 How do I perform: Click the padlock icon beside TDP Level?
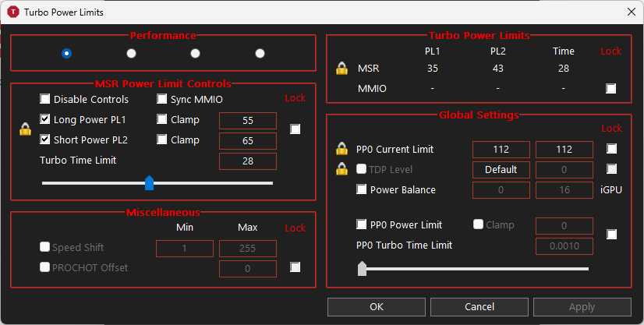click(341, 168)
